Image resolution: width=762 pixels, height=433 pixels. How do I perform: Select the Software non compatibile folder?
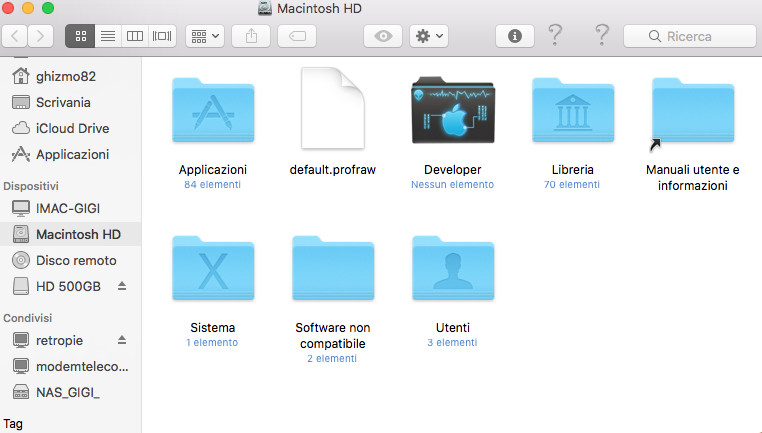(333, 268)
